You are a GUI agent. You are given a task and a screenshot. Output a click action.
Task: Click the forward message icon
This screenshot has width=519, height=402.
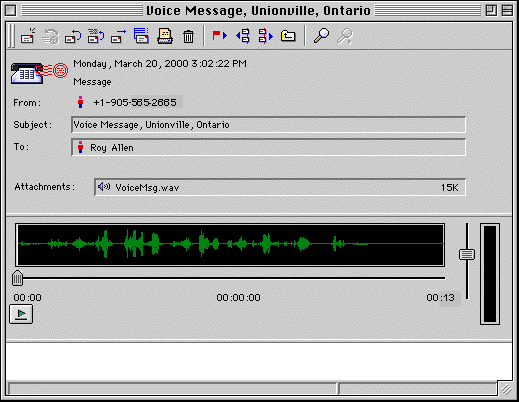pyautogui.click(x=118, y=36)
